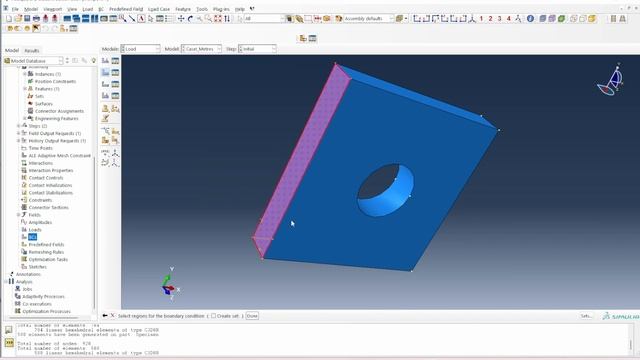Open the Model Database tree dropdown

point(33,60)
